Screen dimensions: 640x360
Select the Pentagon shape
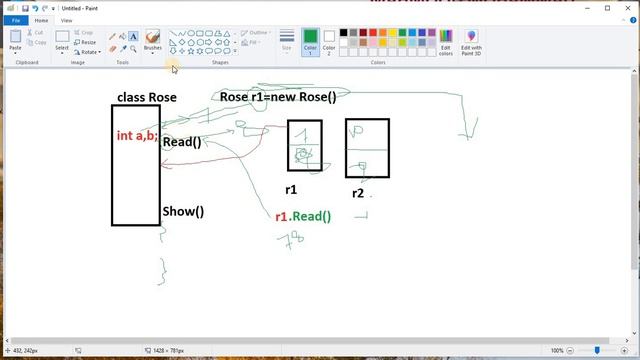[x=191, y=42]
